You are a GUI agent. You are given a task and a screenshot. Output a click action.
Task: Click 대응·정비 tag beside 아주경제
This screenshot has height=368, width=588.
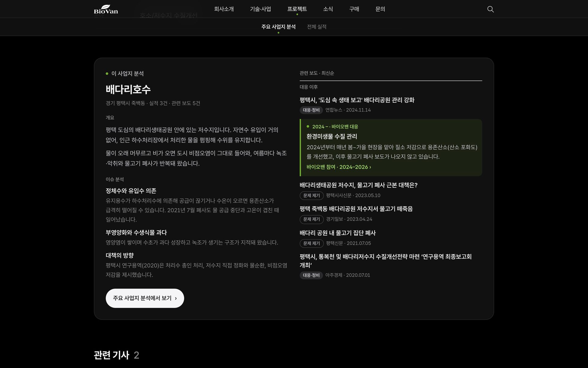[x=311, y=275]
